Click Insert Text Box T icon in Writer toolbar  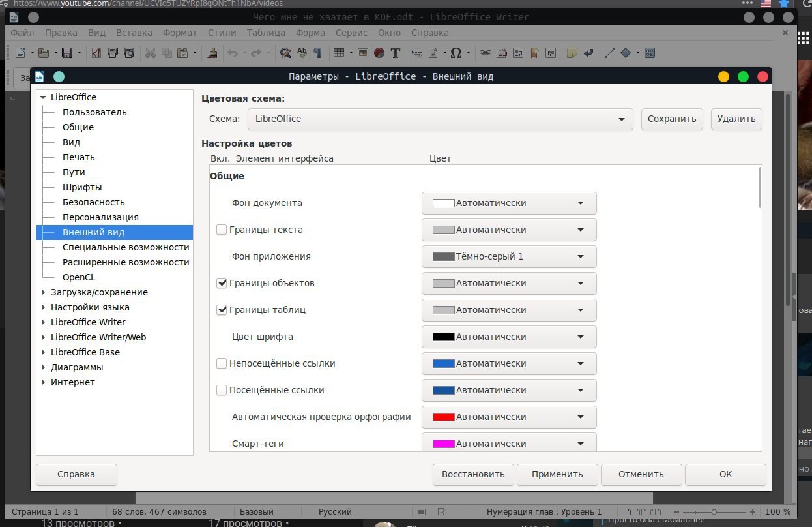coord(396,53)
